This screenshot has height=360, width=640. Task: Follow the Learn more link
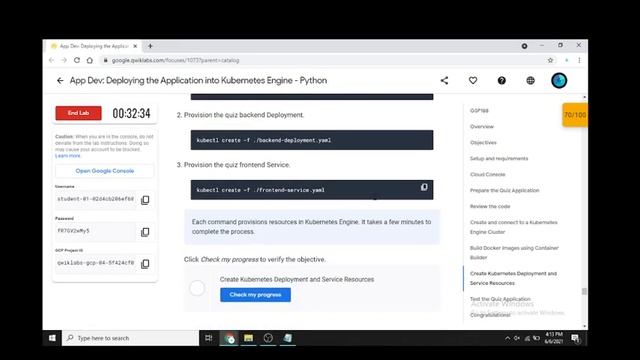pyautogui.click(x=68, y=156)
